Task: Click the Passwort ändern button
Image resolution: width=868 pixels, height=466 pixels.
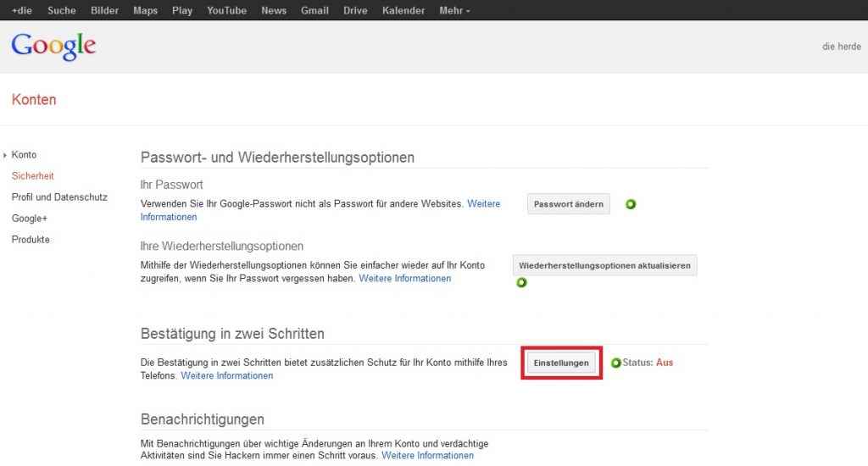Action: [569, 203]
